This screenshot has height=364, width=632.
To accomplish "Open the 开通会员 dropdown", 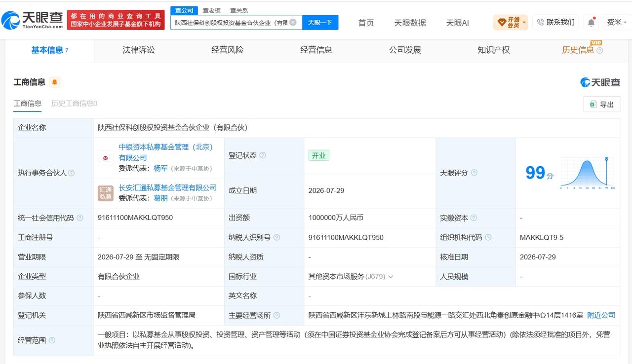I will click(x=511, y=22).
